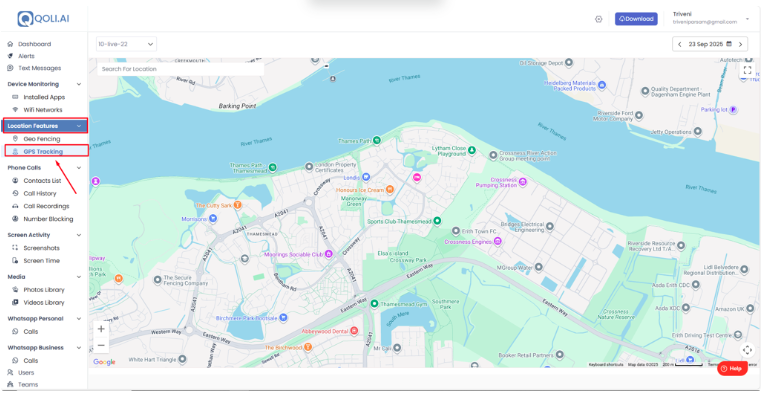The width and height of the screenshot is (762, 393).
Task: Click the Londis shop marker
Action: pos(366,177)
